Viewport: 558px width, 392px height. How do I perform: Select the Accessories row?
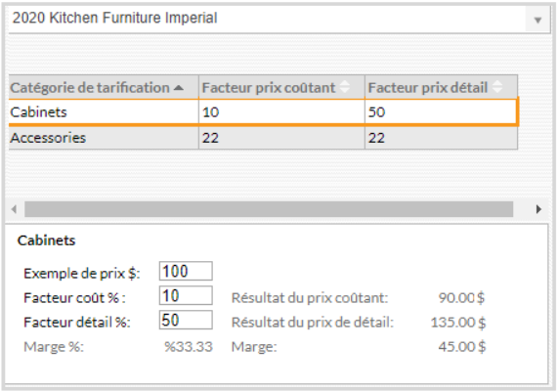click(263, 138)
